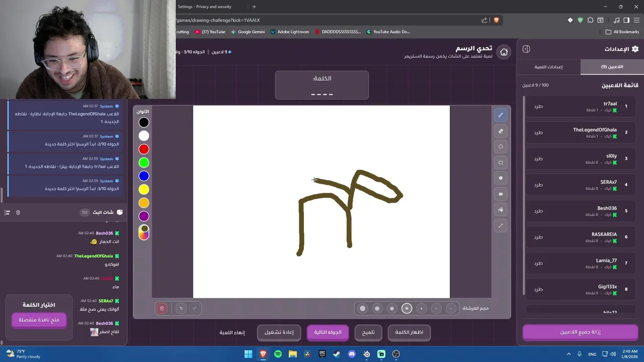This screenshot has width=644, height=362.
Task: Choose the largest brush size
Action: pyautogui.click(x=362, y=308)
